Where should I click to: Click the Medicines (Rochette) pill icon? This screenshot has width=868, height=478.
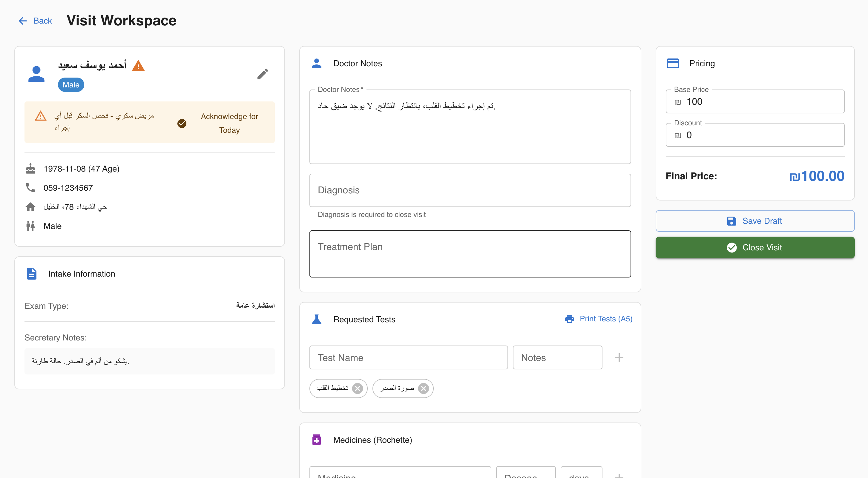coord(316,440)
